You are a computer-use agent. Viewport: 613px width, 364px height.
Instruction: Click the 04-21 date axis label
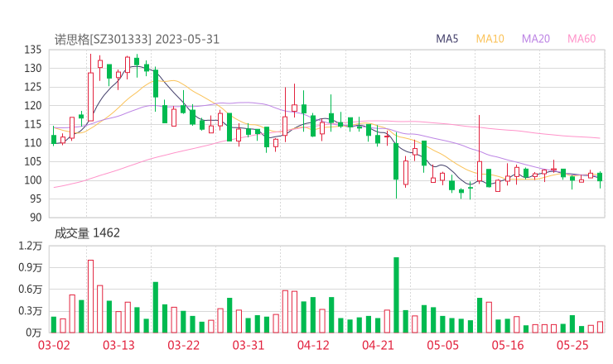(x=378, y=345)
